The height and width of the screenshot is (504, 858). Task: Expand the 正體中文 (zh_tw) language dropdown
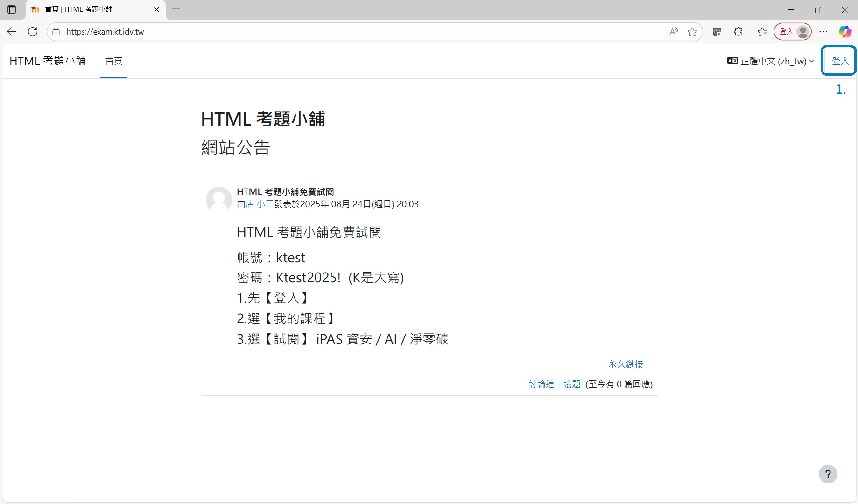click(x=771, y=61)
